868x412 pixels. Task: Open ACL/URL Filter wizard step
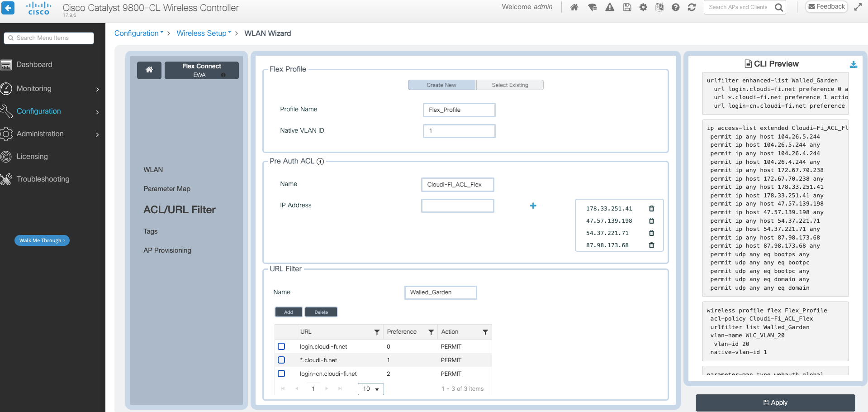[180, 210]
